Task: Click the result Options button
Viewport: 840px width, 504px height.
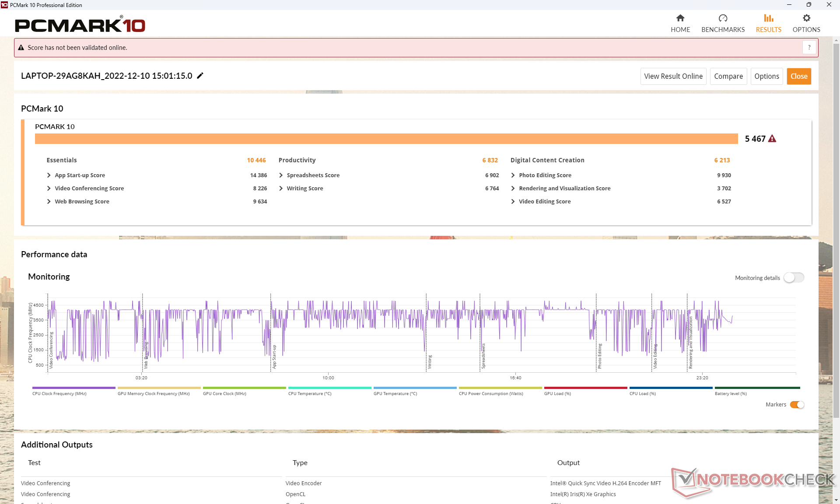Action: 766,76
